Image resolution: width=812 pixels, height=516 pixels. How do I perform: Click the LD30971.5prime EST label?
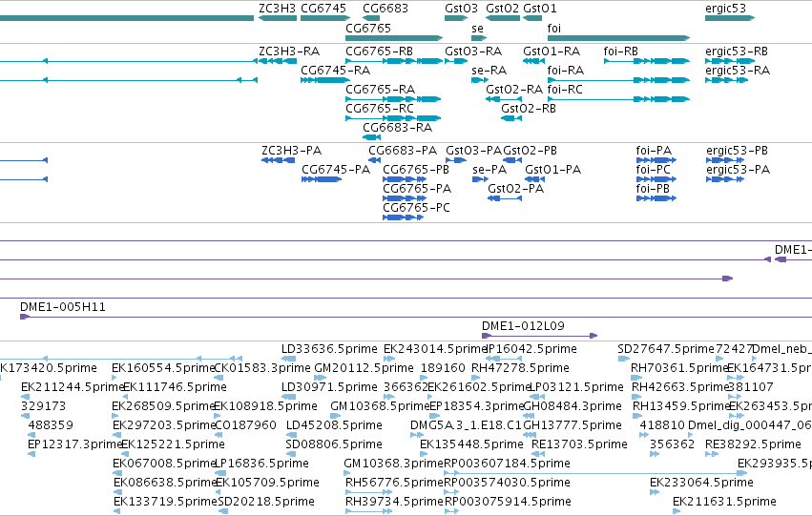click(329, 387)
